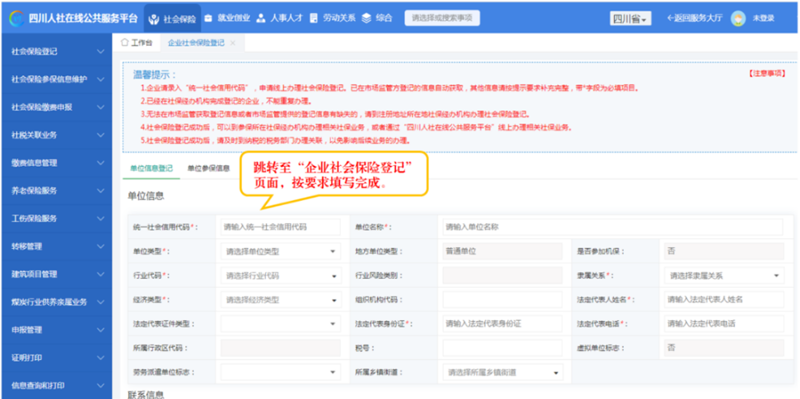
Task: Click the 未登录 login text
Action: [763, 18]
